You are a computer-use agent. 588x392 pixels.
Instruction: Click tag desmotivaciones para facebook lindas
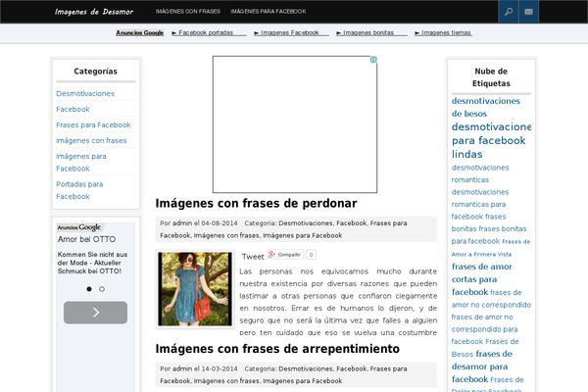coord(491,140)
